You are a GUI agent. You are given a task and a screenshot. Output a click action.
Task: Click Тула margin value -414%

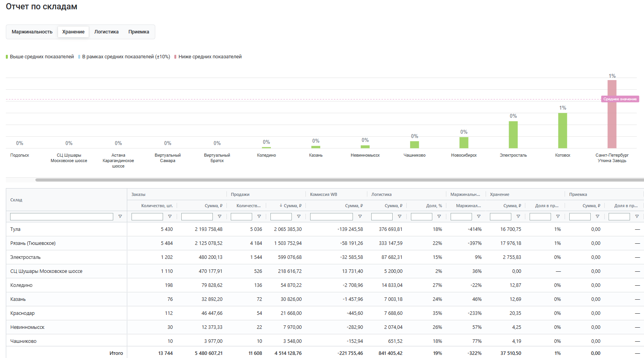point(475,229)
